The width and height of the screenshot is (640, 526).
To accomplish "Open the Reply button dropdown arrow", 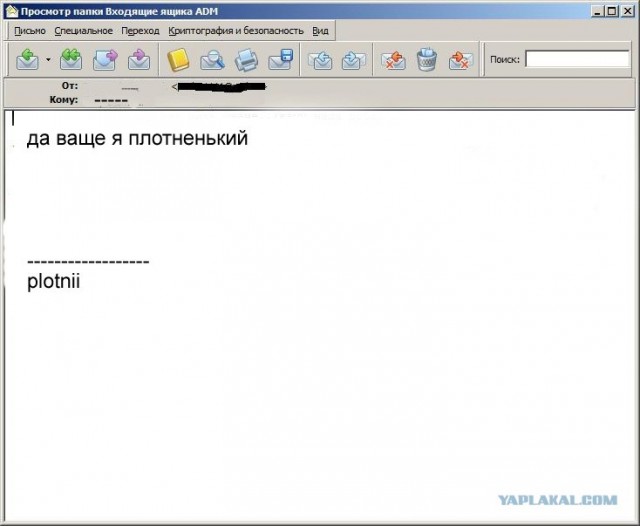I will (48, 60).
